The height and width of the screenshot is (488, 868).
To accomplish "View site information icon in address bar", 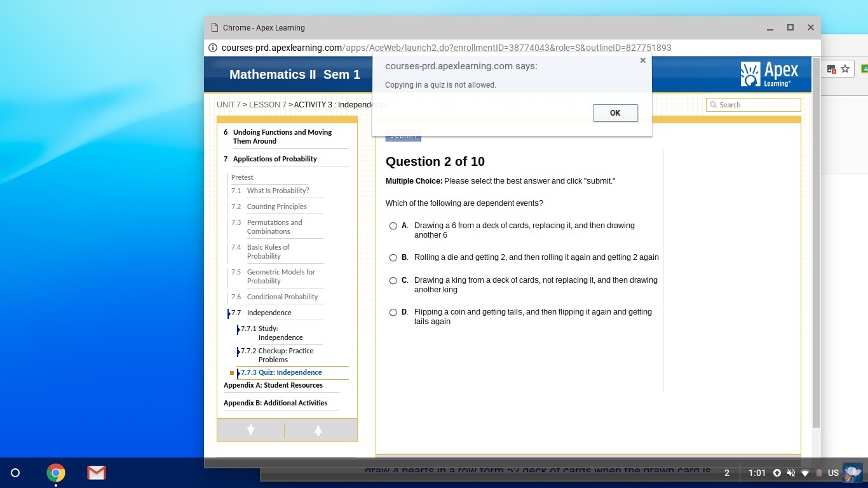I will click(x=213, y=48).
